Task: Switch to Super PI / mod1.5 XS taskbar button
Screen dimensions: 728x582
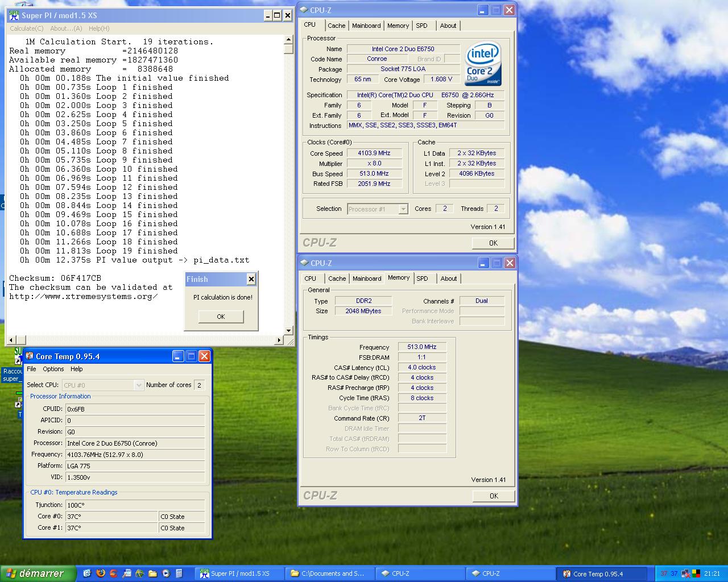Action: 239,574
